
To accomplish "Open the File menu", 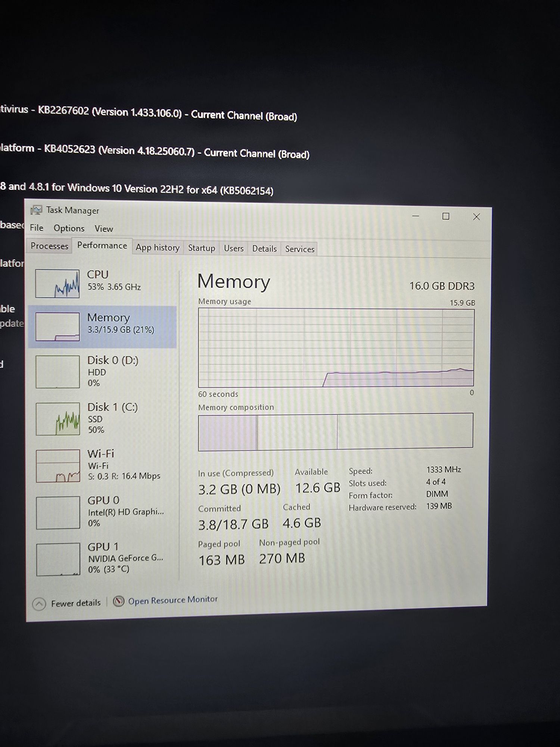I will 37,227.
